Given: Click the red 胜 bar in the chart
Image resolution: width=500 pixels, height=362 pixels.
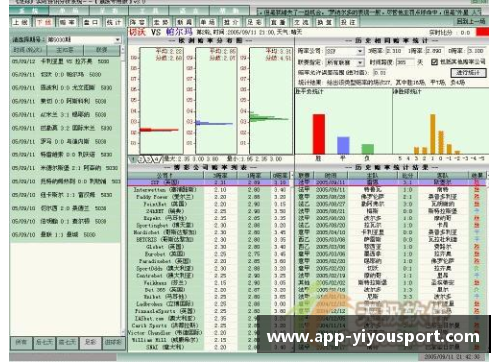Looking at the screenshot, I should (x=319, y=134).
